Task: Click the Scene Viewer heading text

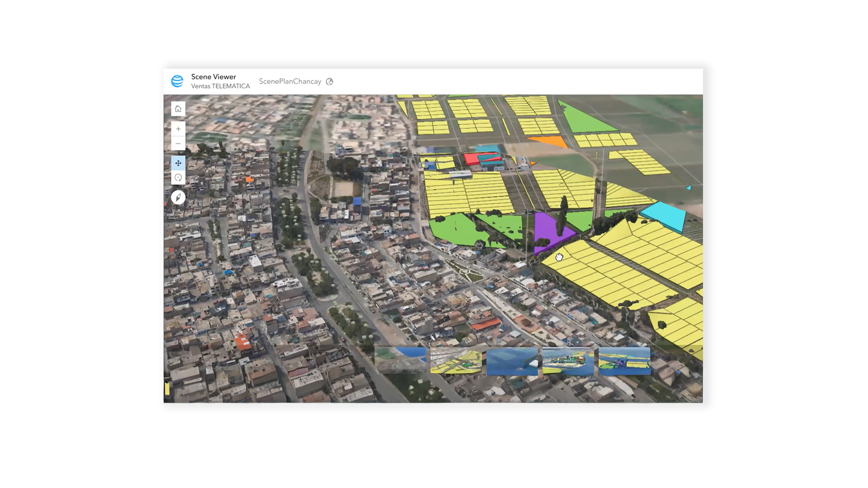Action: (213, 77)
